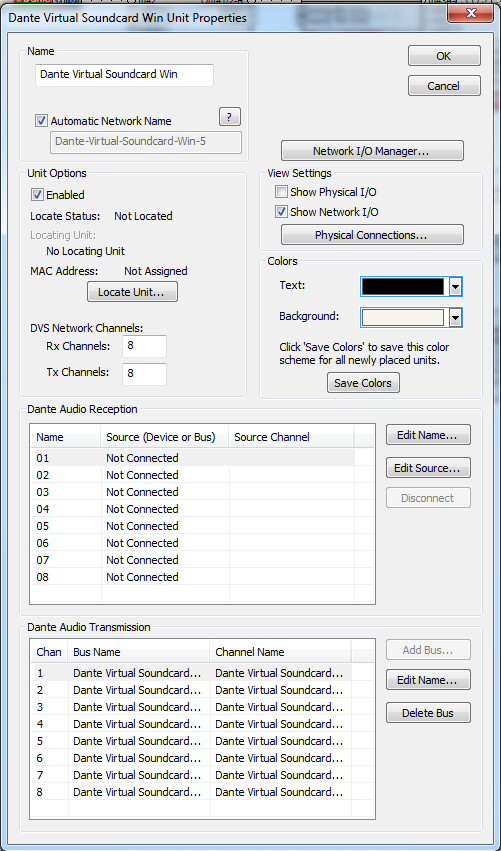Enable Show Physical I/O
This screenshot has width=501, height=851.
(281, 192)
